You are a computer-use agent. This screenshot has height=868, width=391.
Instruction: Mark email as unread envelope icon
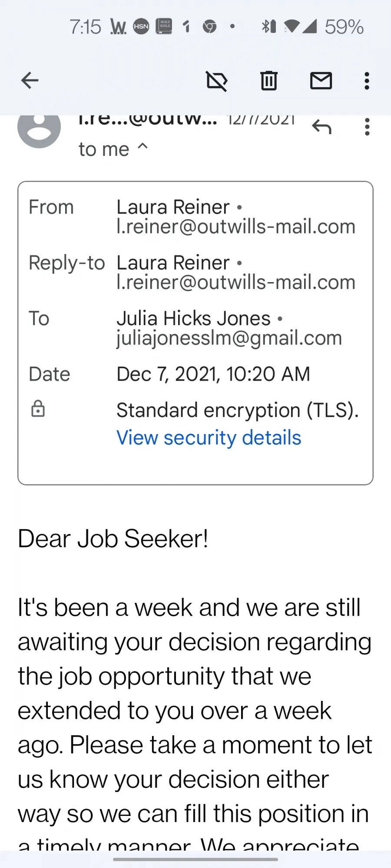[321, 81]
